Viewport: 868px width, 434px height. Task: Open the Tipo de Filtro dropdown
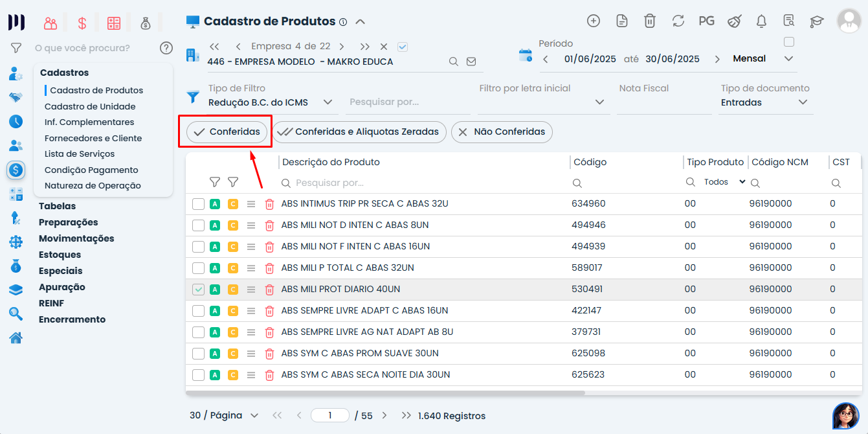327,102
